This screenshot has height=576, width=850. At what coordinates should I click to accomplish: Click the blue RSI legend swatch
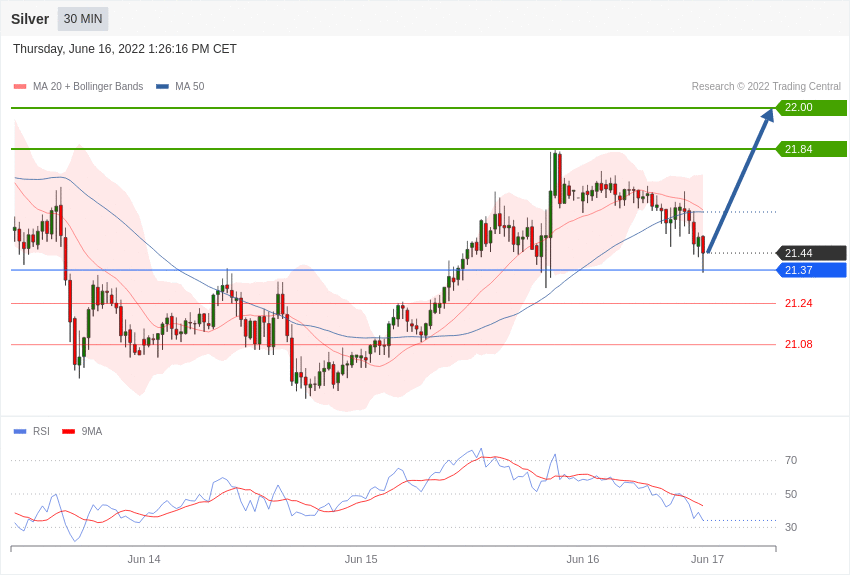pyautogui.click(x=20, y=431)
